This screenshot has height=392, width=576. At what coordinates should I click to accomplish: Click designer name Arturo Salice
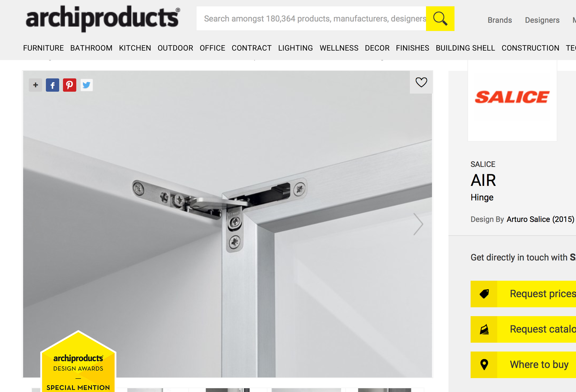pos(528,219)
